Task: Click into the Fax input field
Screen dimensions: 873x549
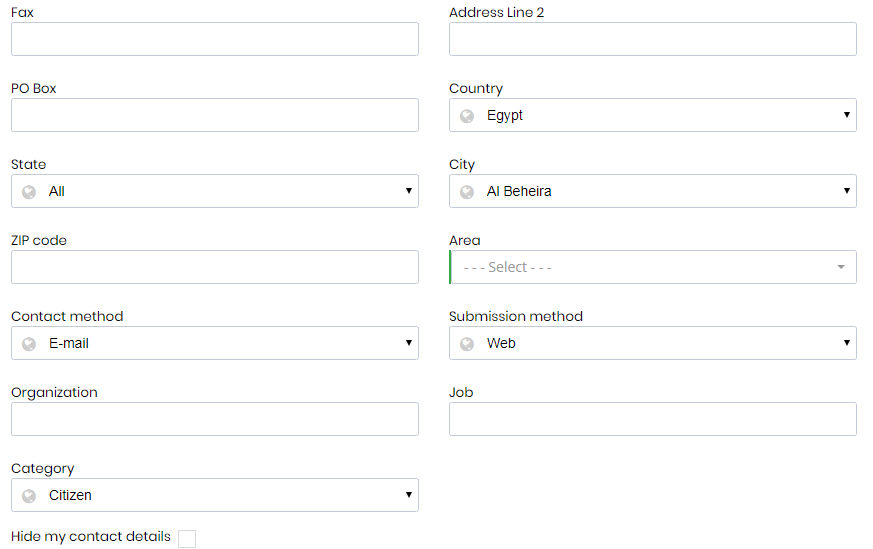Action: point(215,39)
